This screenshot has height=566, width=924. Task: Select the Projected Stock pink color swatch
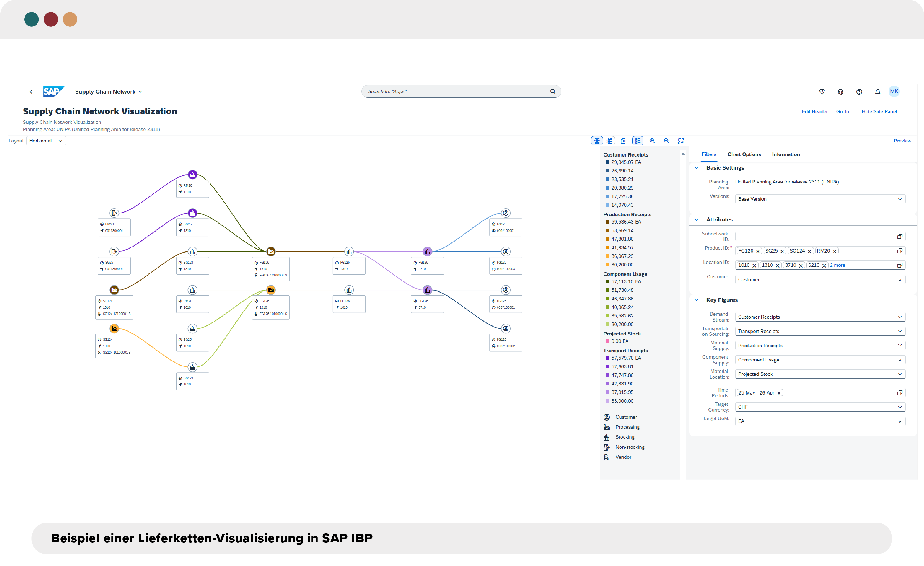pos(607,341)
